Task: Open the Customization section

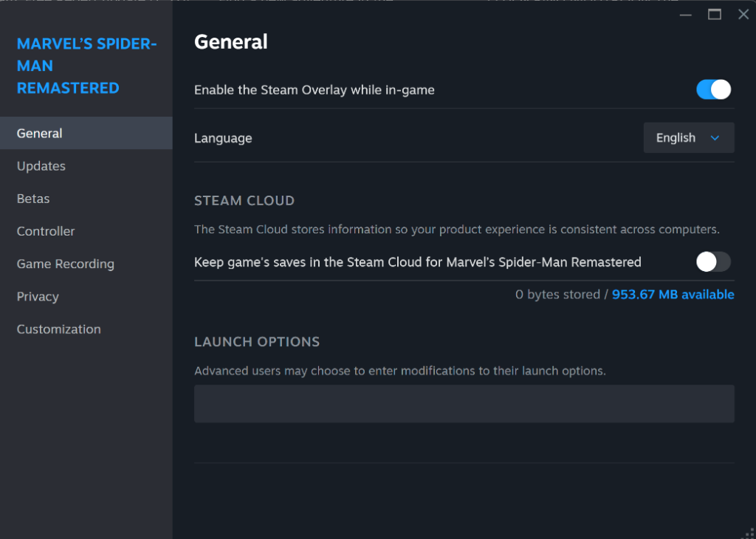Action: (58, 329)
